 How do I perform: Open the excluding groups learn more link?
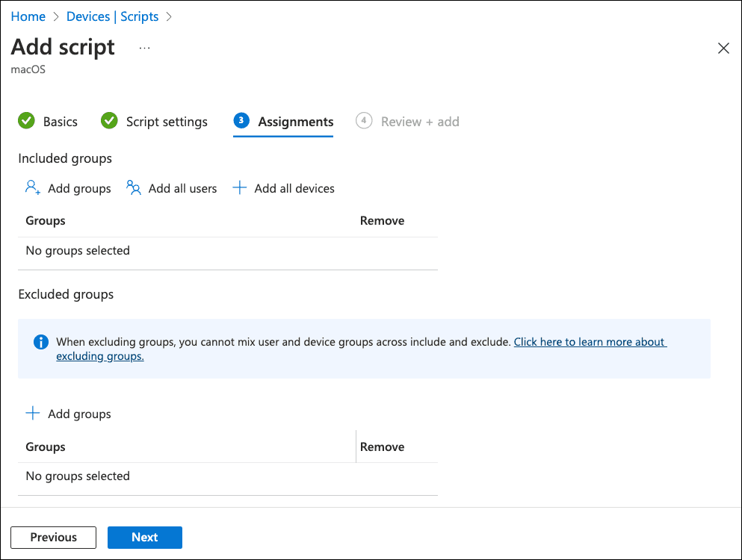click(590, 341)
